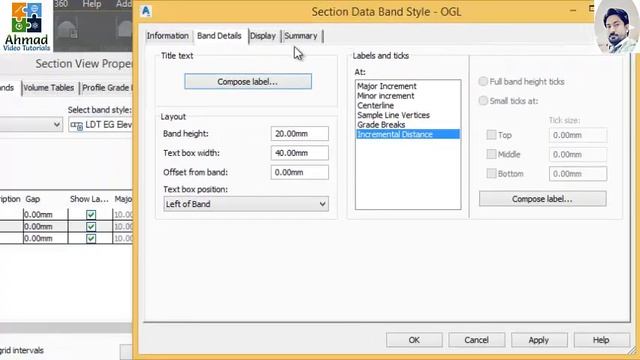Select Grade Breaks in the list
The image size is (640, 360).
click(381, 125)
